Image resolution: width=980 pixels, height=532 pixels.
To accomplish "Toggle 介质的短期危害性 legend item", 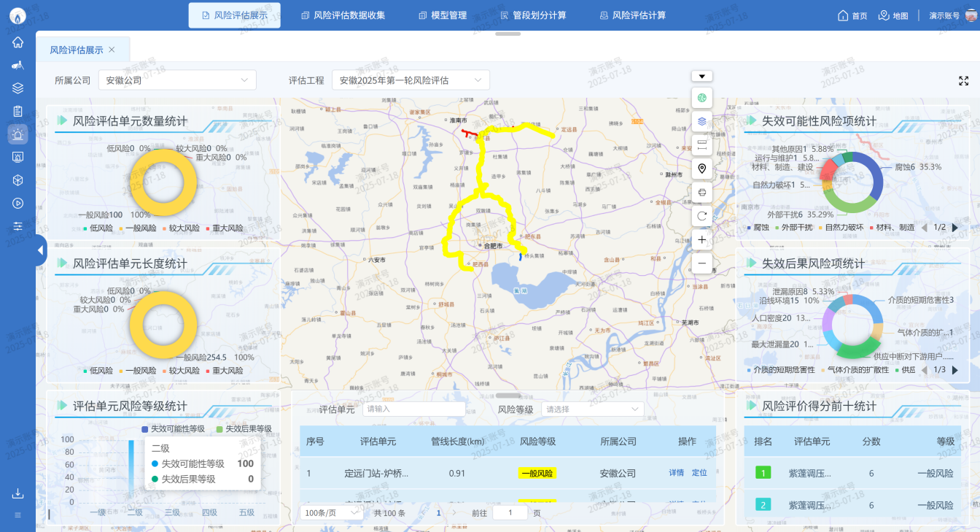I will click(x=781, y=370).
